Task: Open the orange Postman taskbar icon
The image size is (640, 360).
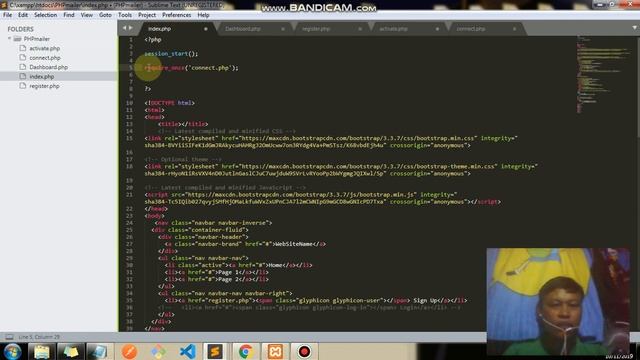Action: pyautogui.click(x=129, y=351)
